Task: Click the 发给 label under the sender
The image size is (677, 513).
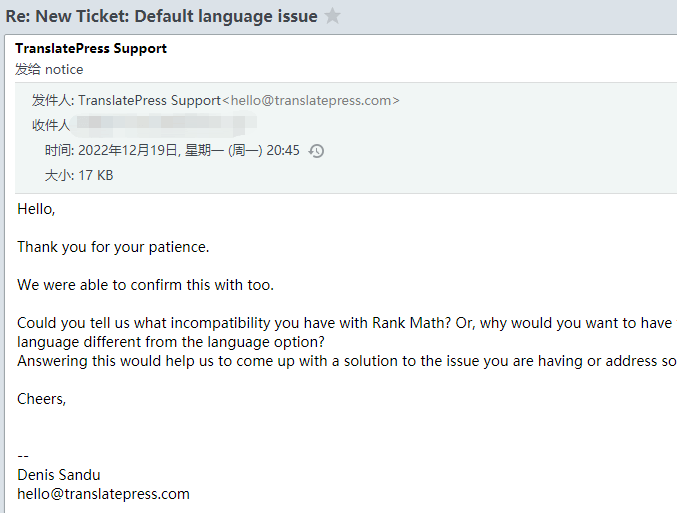Action: (x=28, y=69)
